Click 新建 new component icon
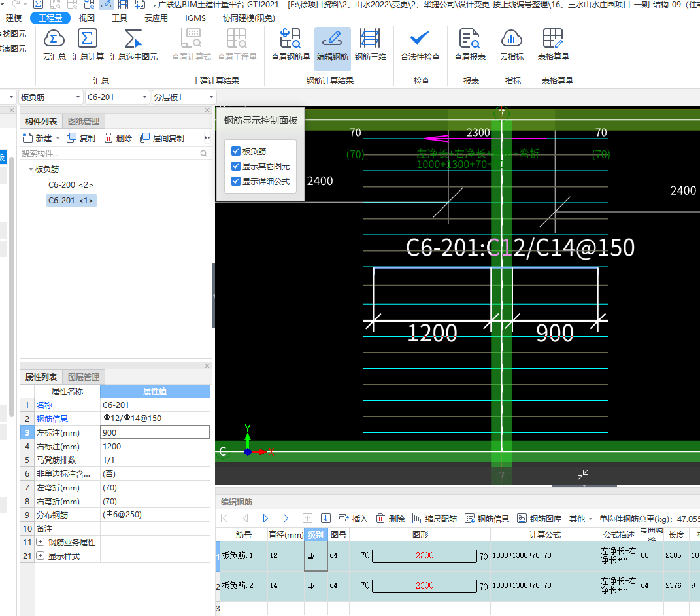The image size is (700, 616). pyautogui.click(x=27, y=138)
